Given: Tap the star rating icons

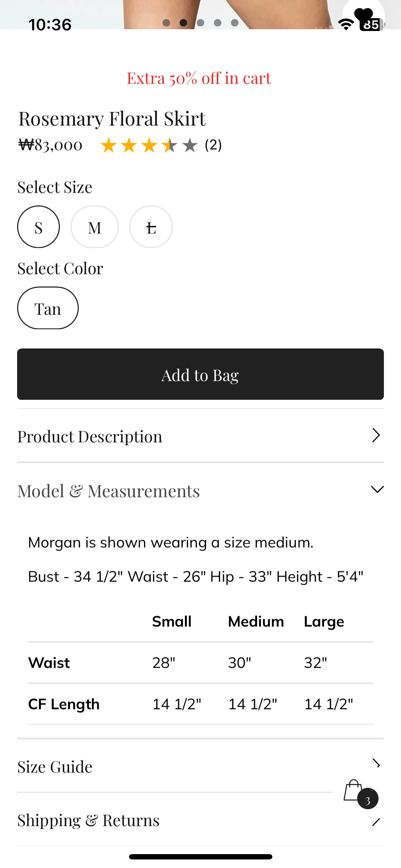Looking at the screenshot, I should tap(149, 145).
